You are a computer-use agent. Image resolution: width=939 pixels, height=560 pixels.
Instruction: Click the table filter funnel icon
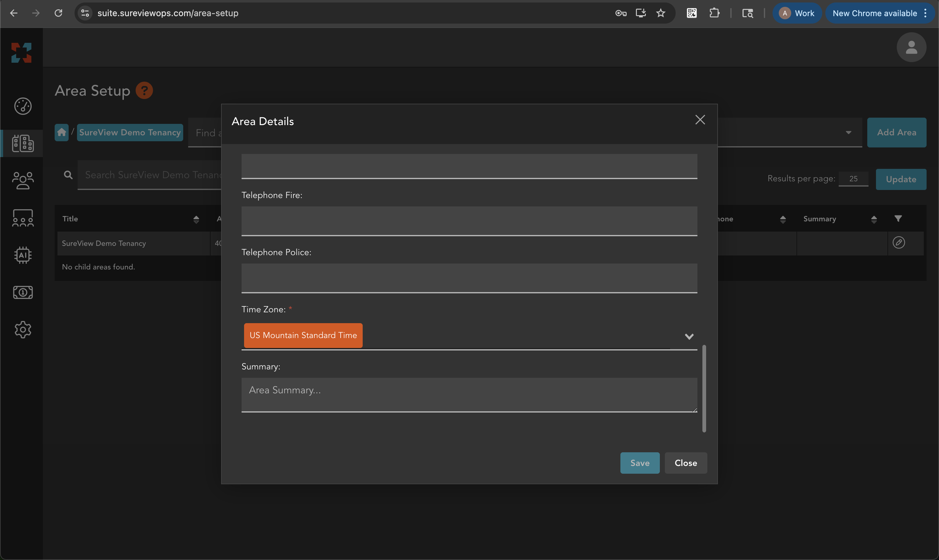pos(898,219)
